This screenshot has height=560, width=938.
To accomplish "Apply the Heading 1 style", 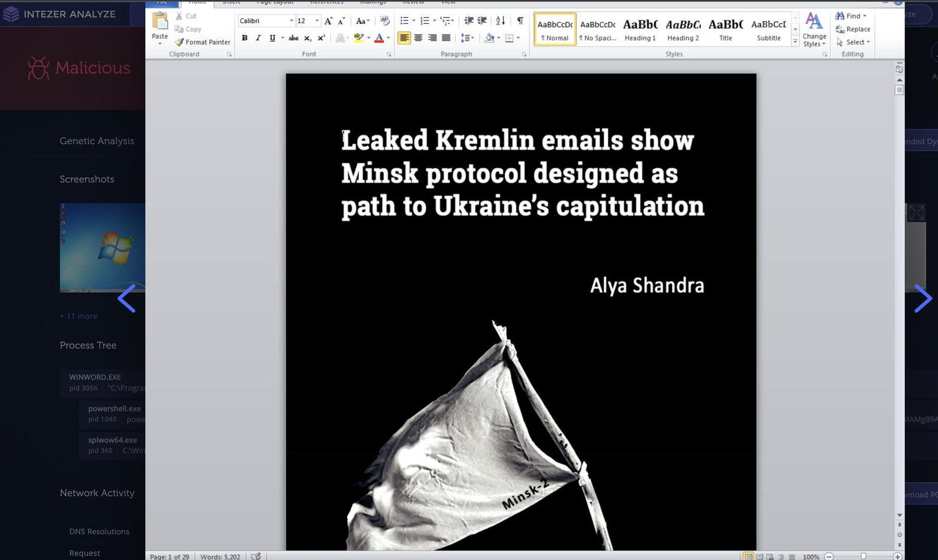I will coord(640,30).
